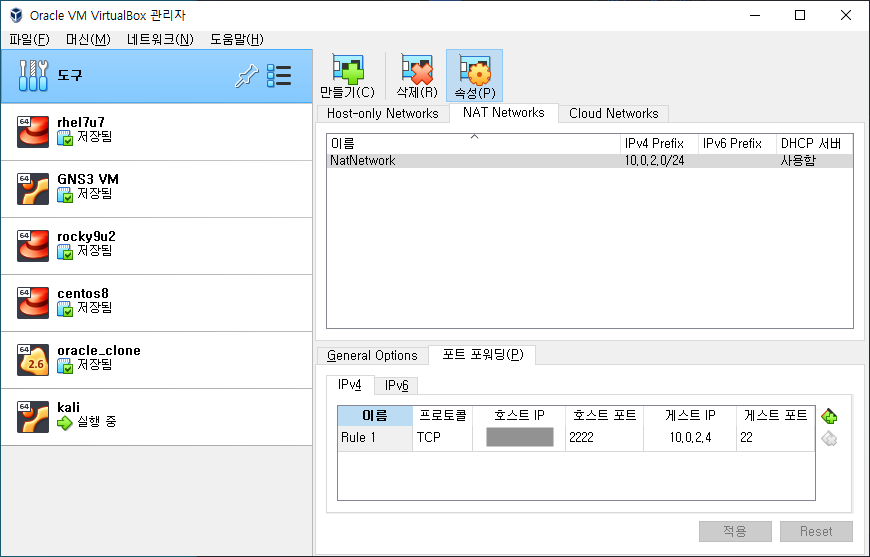Select the Port Forwarding (포트 포워딩) tab
Image resolution: width=870 pixels, height=557 pixels.
(x=482, y=355)
